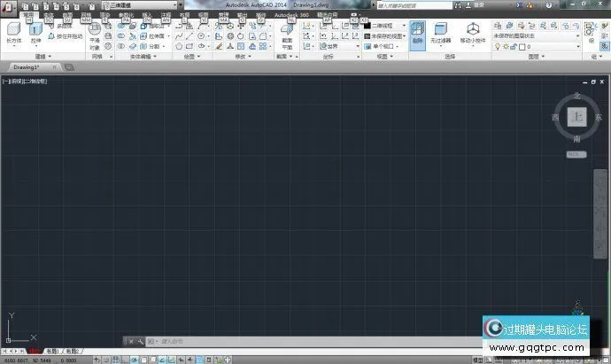
Task: Select the Circle tool in 绘图 panel
Action: click(201, 35)
